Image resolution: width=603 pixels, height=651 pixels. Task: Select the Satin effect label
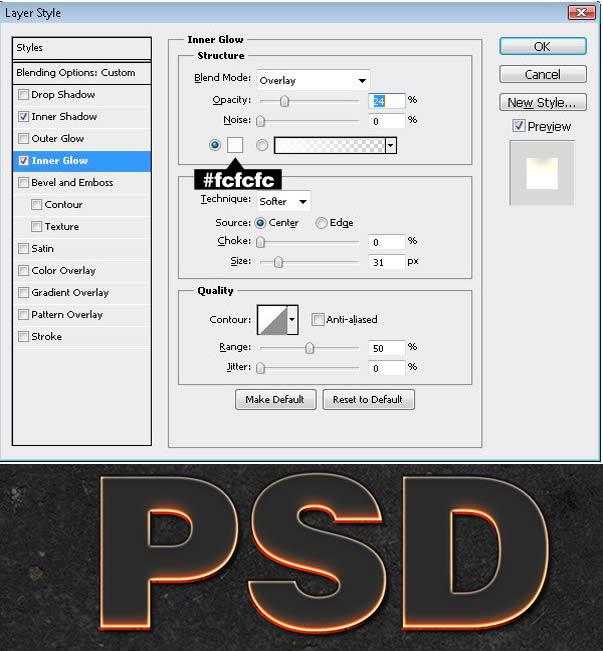pyautogui.click(x=42, y=249)
